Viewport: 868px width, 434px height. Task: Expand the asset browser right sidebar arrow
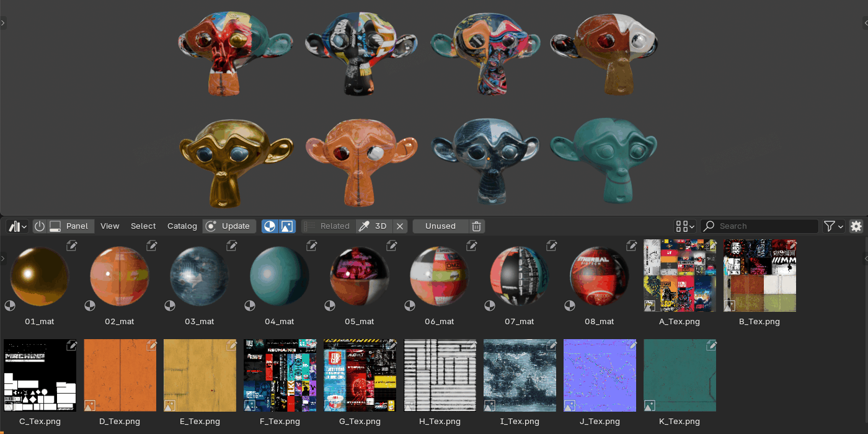[866, 258]
